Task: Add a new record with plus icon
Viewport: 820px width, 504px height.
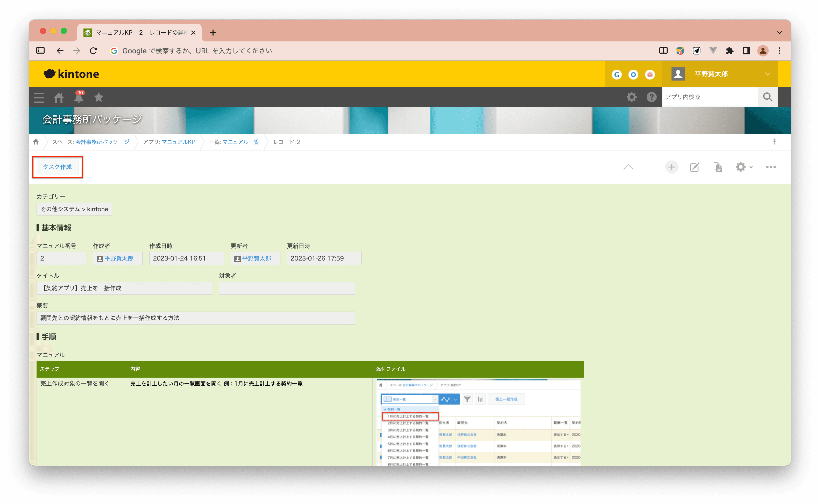Action: coord(671,167)
